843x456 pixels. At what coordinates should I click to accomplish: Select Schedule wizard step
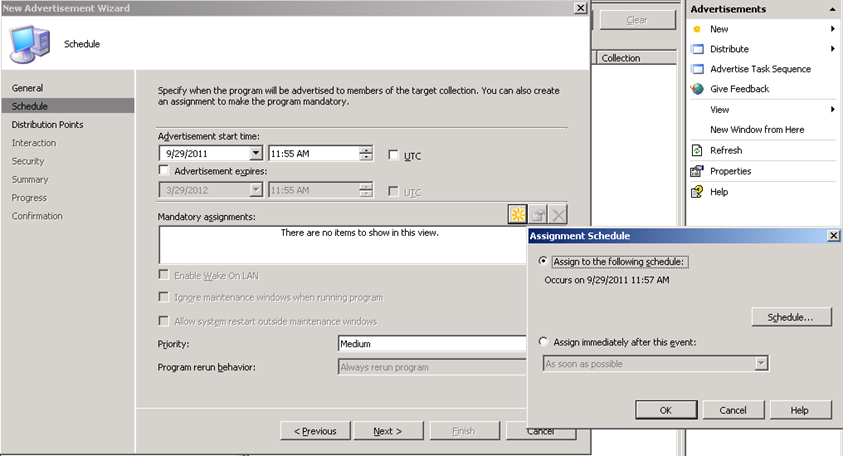pos(68,106)
